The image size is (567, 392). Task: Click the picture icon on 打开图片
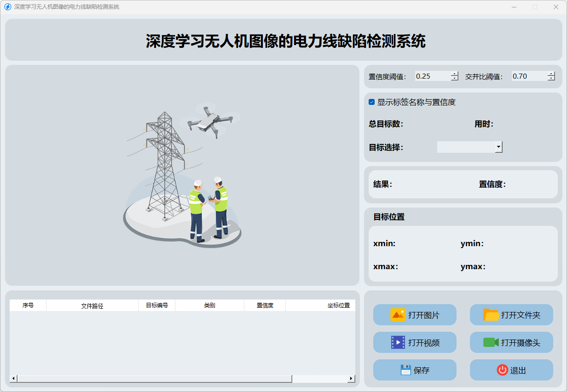click(x=398, y=315)
